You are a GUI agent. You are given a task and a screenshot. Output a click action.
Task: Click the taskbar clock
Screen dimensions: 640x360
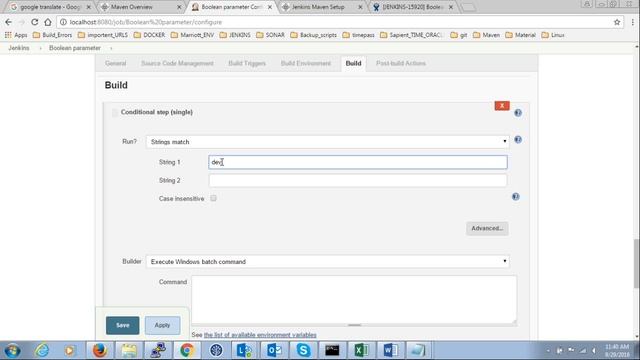[x=617, y=351]
